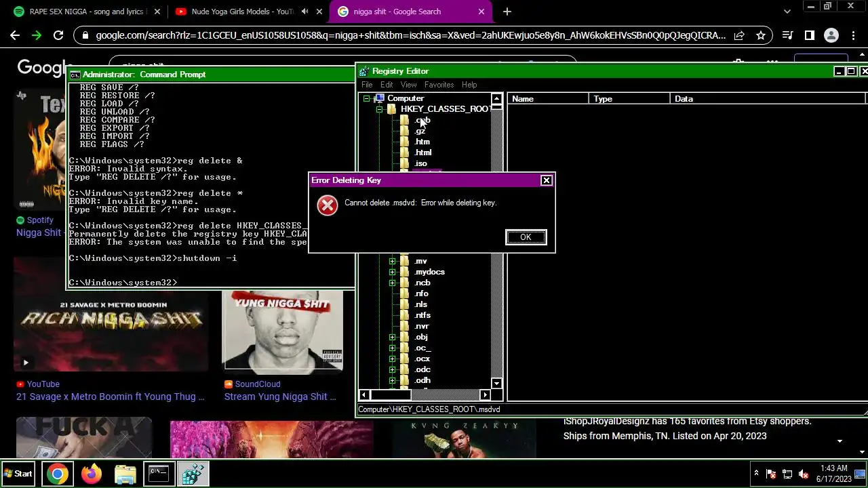Open the View menu in Registry Editor
Screen dimensions: 868x488
pos(408,85)
